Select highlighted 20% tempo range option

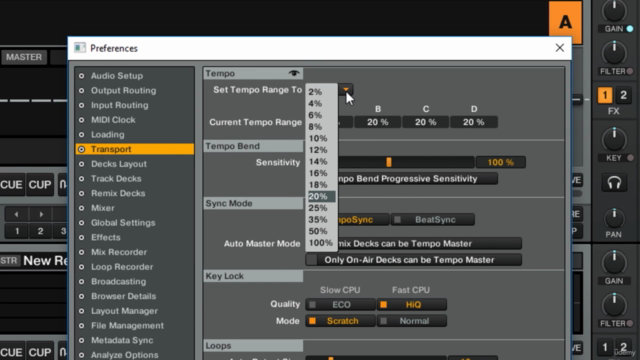(322, 196)
